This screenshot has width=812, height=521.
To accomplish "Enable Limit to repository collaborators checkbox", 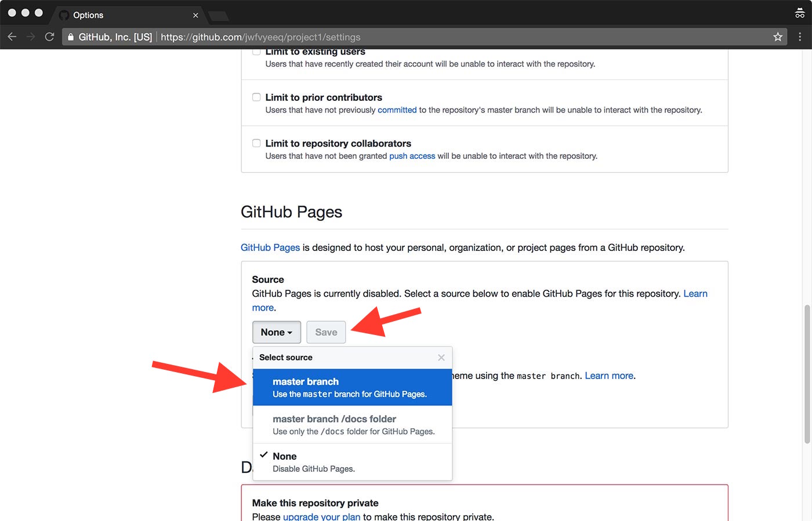I will tap(256, 143).
